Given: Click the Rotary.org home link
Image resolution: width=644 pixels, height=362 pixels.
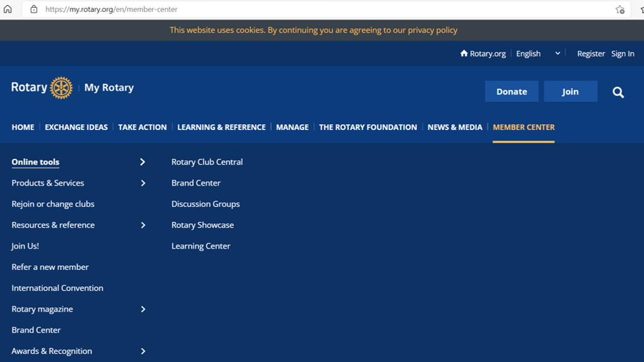Looking at the screenshot, I should click(x=483, y=54).
